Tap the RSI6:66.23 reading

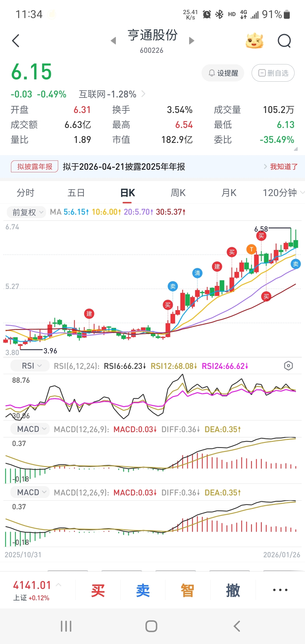(125, 366)
